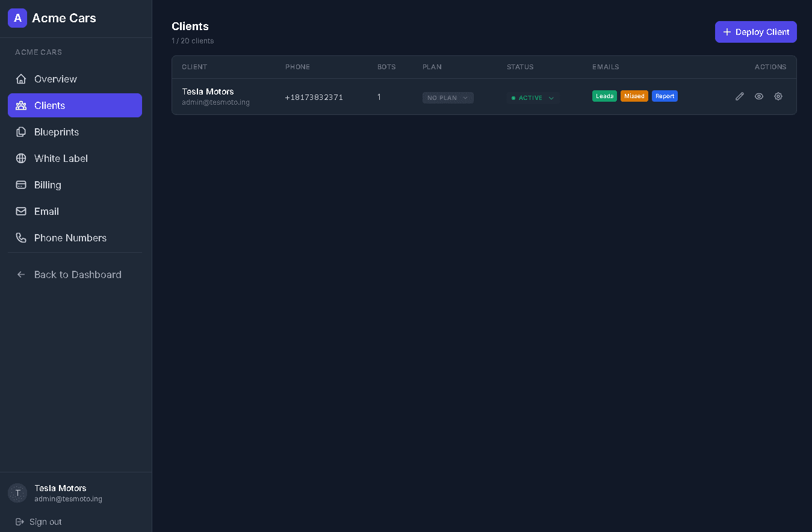
Task: Open Phone Numbers using the phone icon
Action: [x=20, y=238]
